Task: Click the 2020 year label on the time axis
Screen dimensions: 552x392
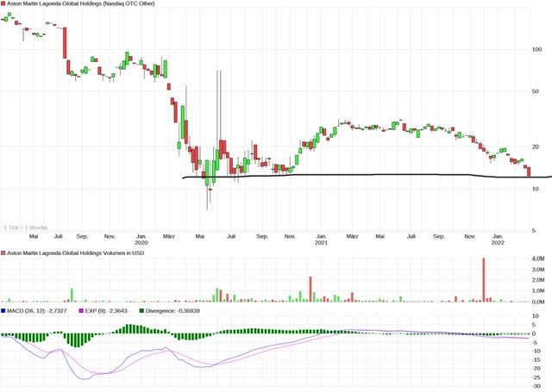Action: [x=141, y=242]
